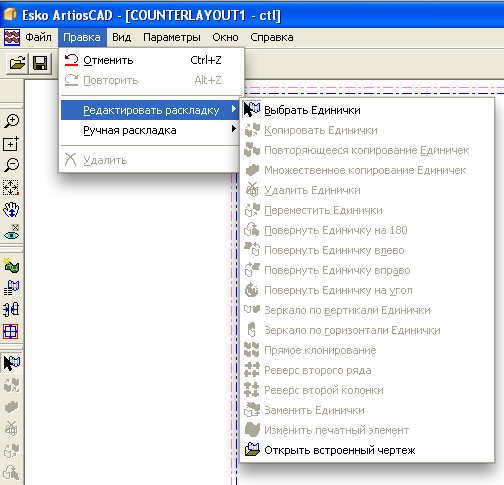Click the Удалить menu entry
Screen dimensions: 504x485
tap(150, 160)
